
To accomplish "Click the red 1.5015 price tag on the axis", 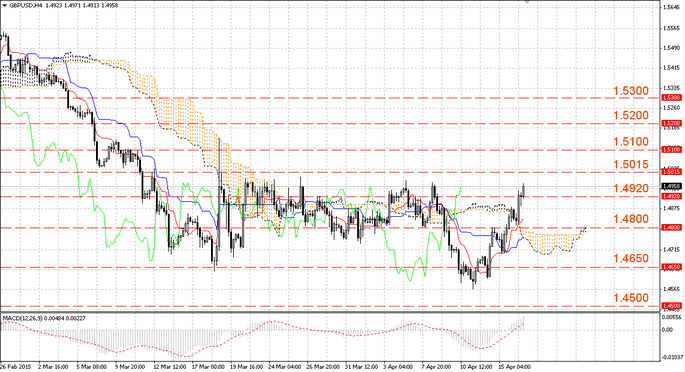I will [671, 172].
